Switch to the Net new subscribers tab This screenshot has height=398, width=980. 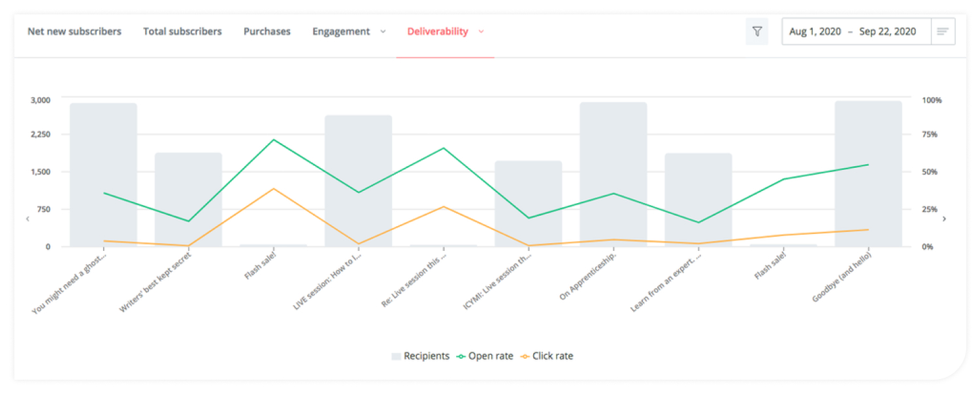click(x=74, y=31)
